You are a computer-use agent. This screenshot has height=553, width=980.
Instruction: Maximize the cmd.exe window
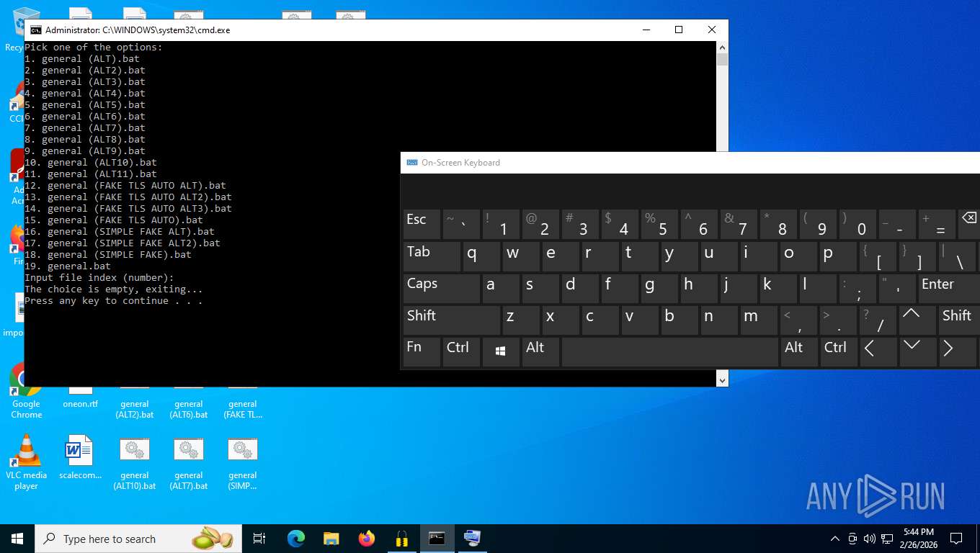(678, 30)
